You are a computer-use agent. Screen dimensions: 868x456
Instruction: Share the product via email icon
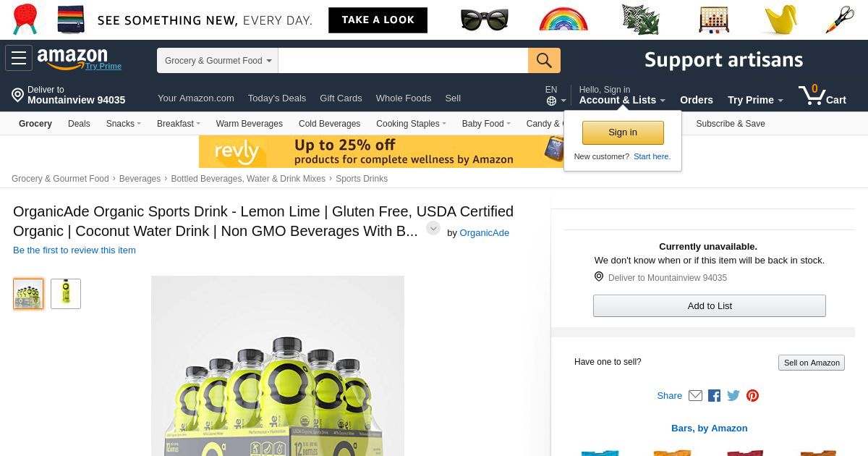point(695,395)
